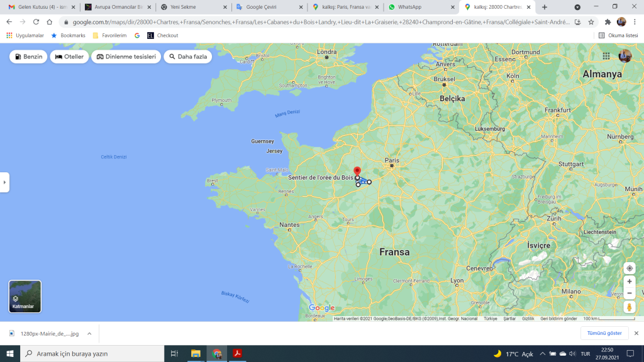Reload the current page
644x362 pixels.
36,21
